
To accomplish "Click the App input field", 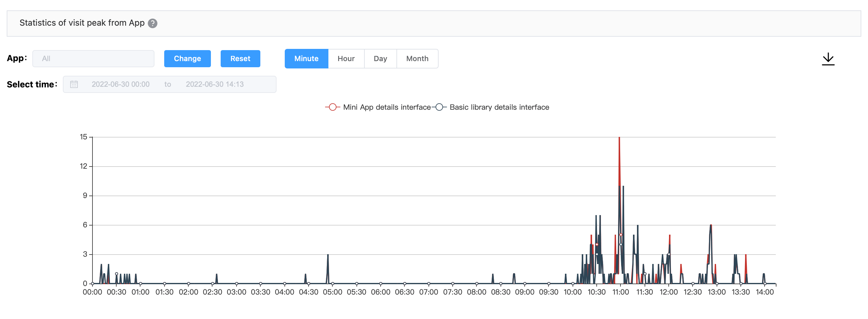I will [93, 59].
